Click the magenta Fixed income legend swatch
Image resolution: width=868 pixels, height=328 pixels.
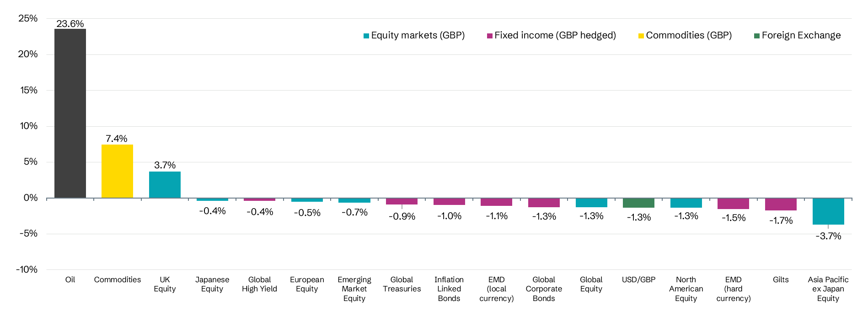tap(490, 36)
